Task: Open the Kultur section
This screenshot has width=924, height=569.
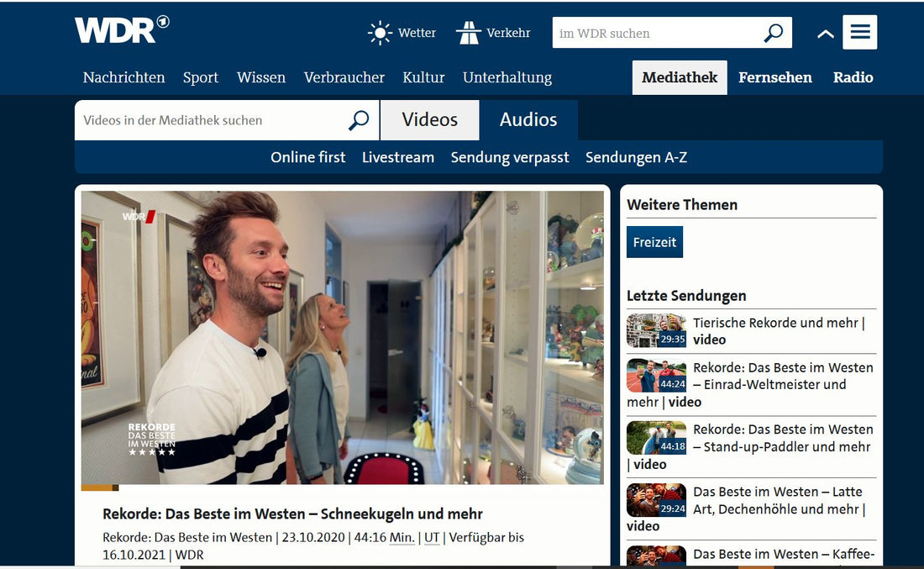Action: (x=423, y=77)
